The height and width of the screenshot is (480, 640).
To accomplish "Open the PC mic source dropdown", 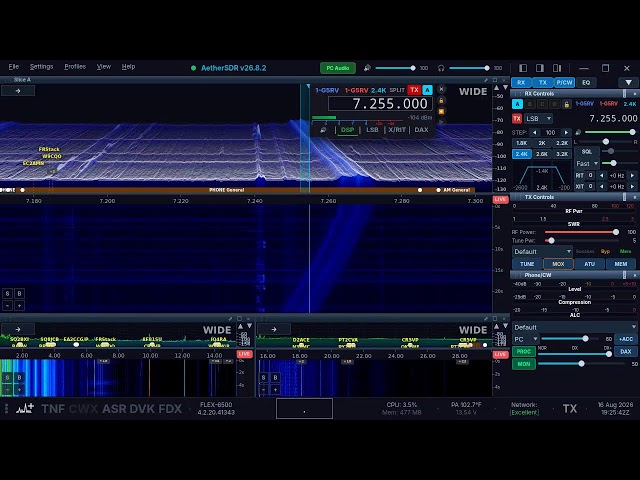I will 525,339.
